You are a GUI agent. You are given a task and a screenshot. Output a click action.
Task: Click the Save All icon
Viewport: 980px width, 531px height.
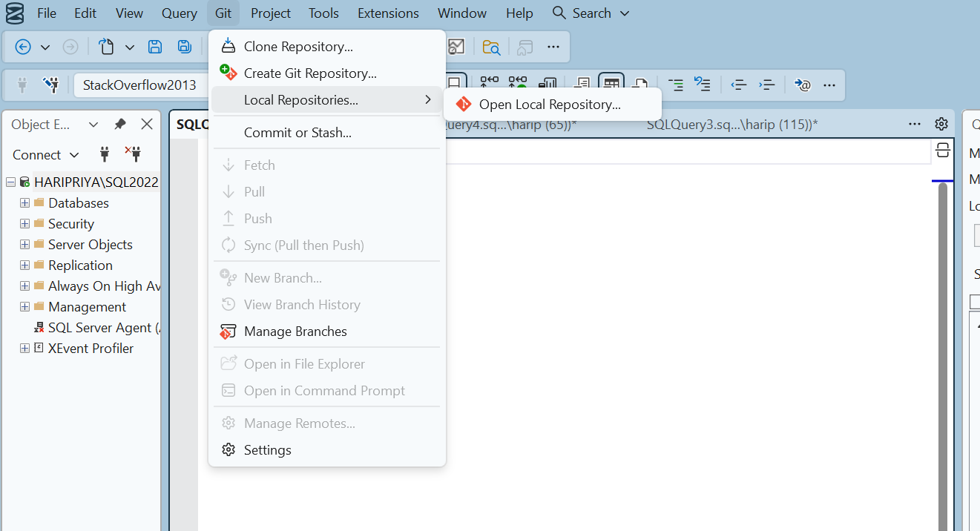(x=185, y=47)
